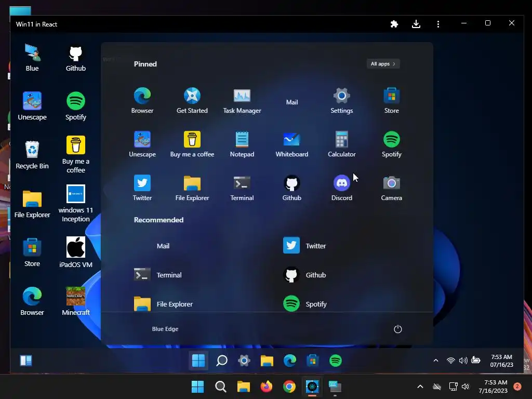Open the power options button
The width and height of the screenshot is (532, 399).
(397, 329)
